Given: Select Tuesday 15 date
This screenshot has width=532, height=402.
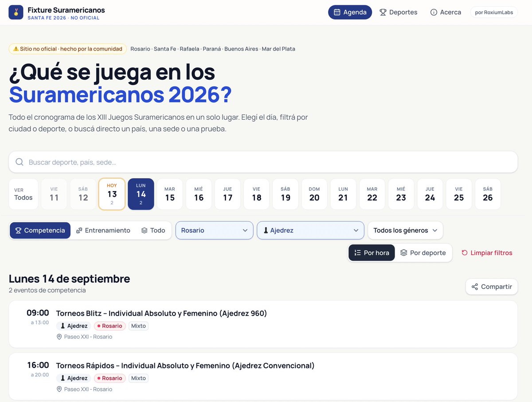Looking at the screenshot, I should pos(170,194).
